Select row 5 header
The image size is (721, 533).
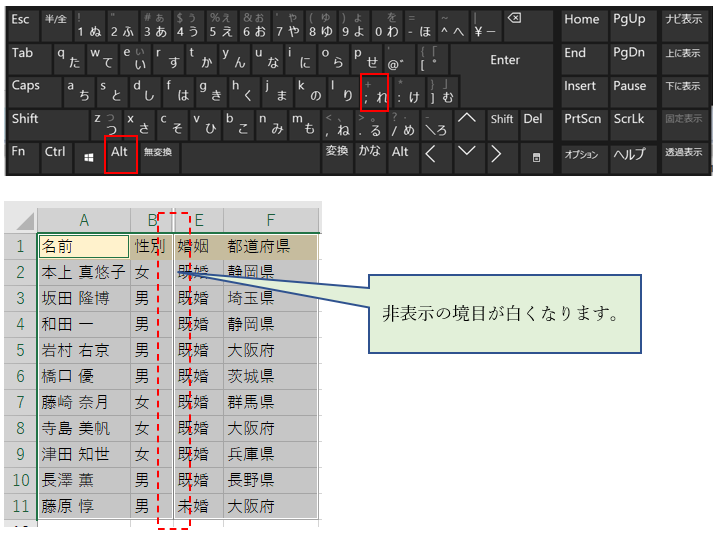[x=21, y=351]
